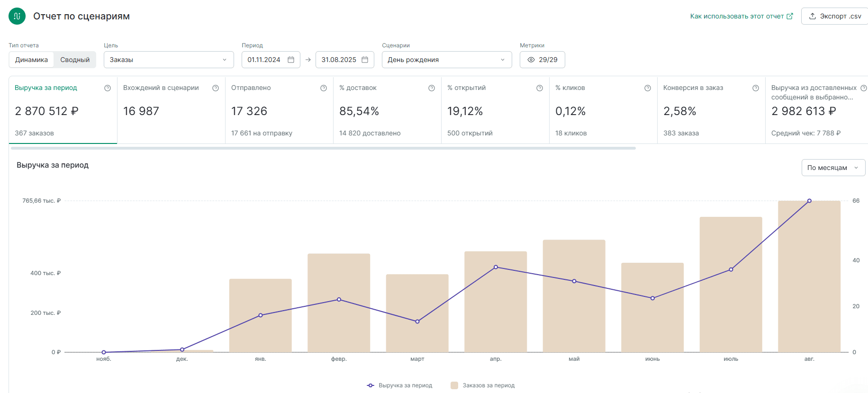This screenshot has width=868, height=393.
Task: Open the По месяцам grouping dropdown
Action: [833, 168]
